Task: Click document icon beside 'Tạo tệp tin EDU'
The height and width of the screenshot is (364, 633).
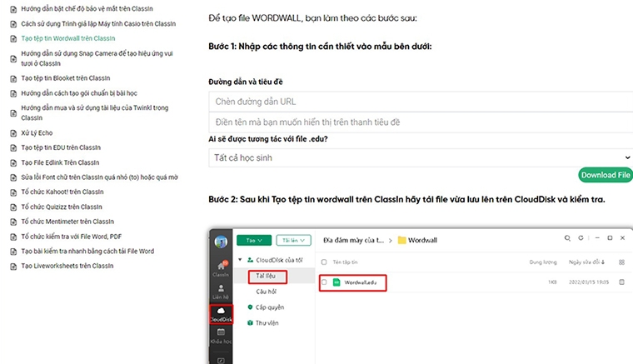Action: (x=13, y=148)
